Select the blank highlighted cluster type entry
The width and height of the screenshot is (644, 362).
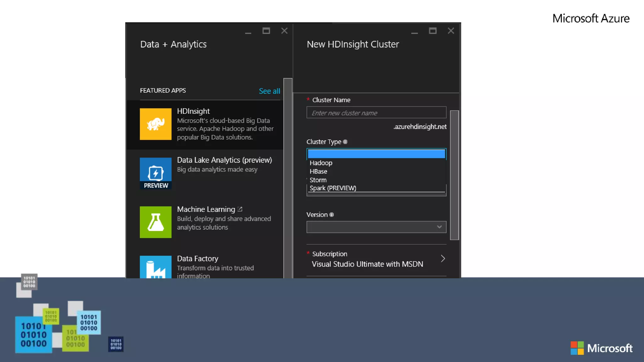(376, 154)
